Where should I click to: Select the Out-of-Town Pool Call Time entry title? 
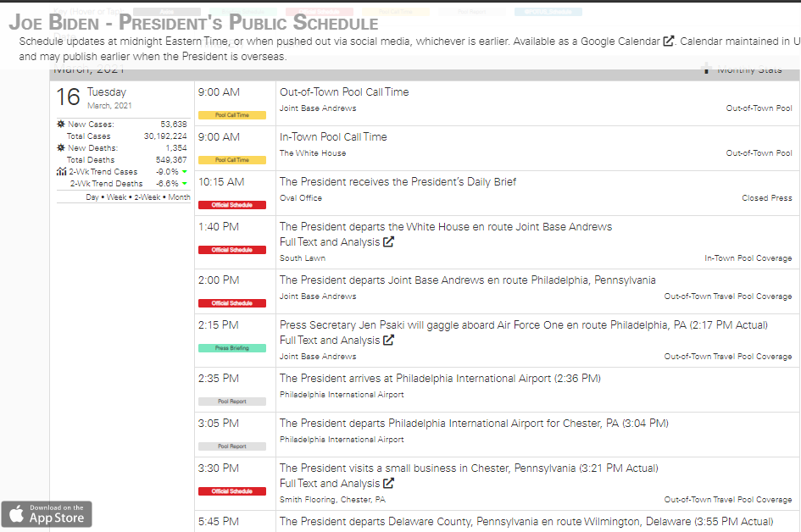(344, 91)
